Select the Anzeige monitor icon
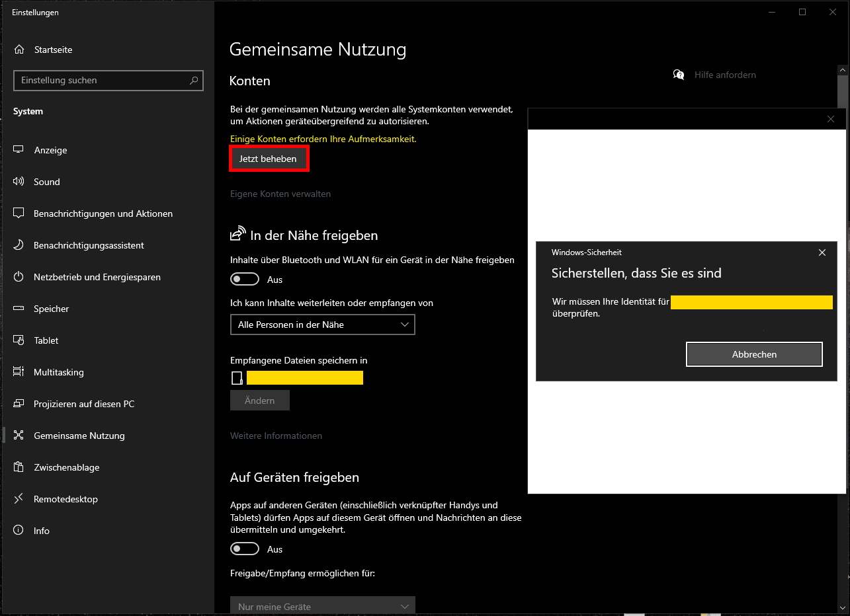The image size is (850, 616). tap(19, 150)
